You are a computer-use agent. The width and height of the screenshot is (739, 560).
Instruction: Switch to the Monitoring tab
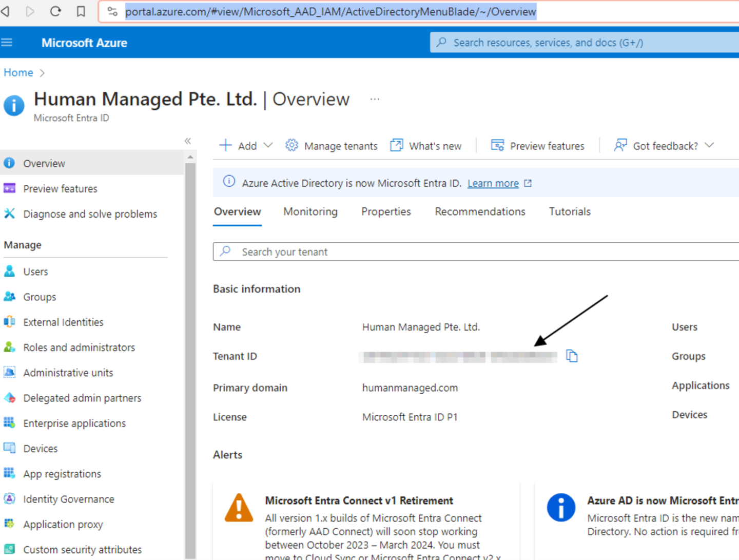click(x=310, y=211)
